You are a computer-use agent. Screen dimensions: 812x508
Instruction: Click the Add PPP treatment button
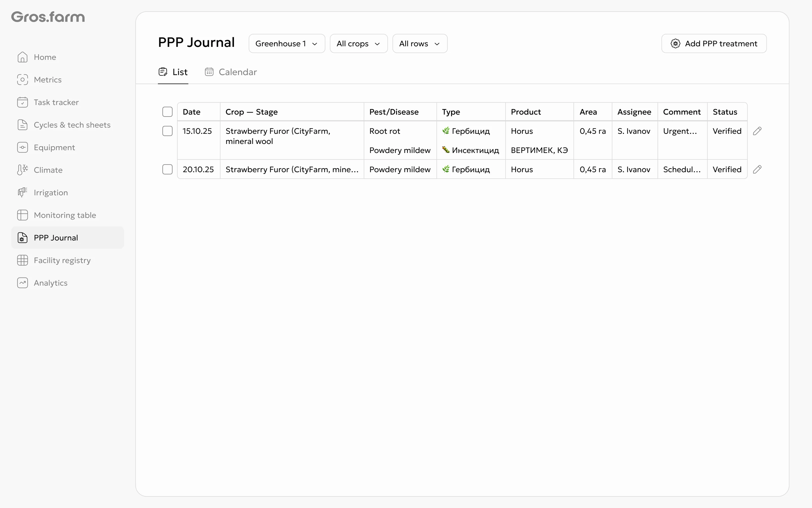tap(714, 43)
